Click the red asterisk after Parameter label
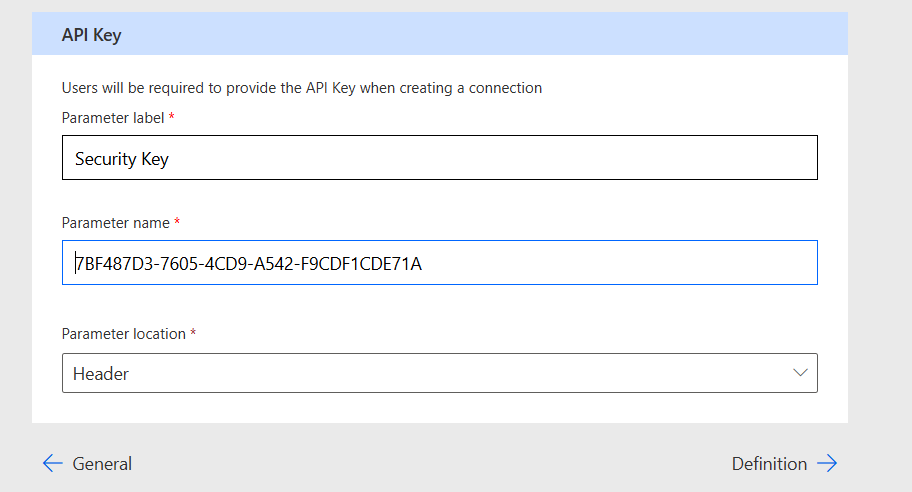This screenshot has width=912, height=492. [172, 118]
